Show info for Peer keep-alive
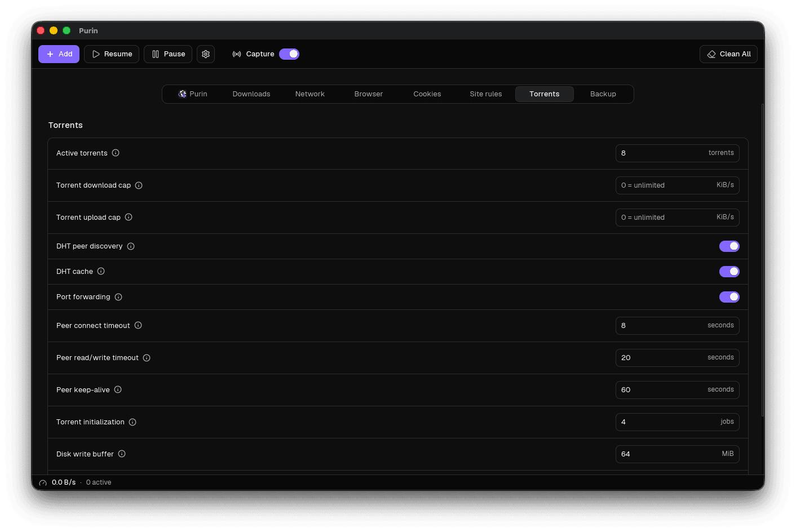Screen dimensions: 796x532 point(118,389)
